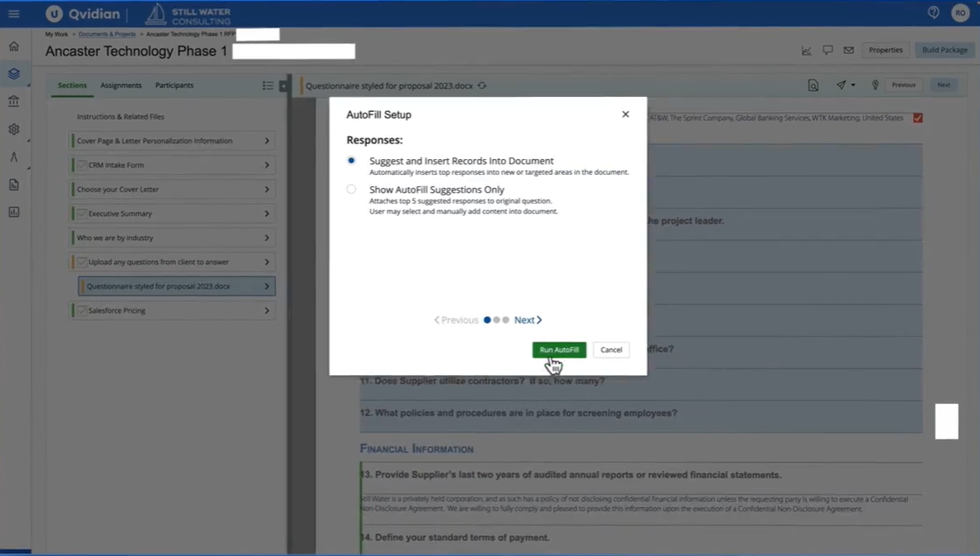980x556 pixels.
Task: Open the analytics chart icon near Properties
Action: tap(806, 50)
